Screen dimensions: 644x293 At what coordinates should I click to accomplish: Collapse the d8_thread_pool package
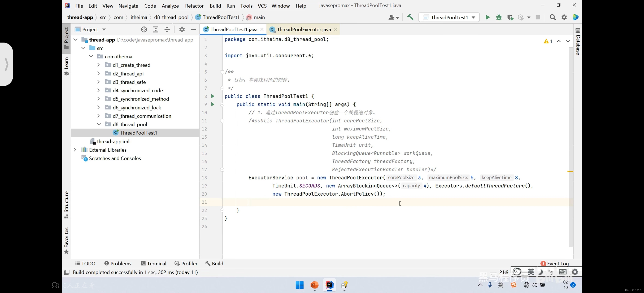[x=99, y=124]
